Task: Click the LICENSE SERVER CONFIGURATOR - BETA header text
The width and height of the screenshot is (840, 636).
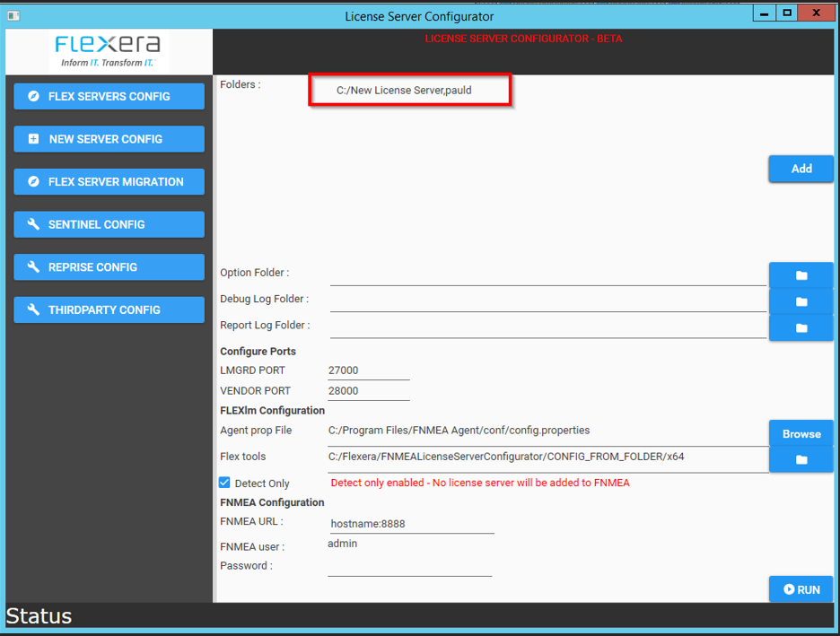Action: point(523,39)
